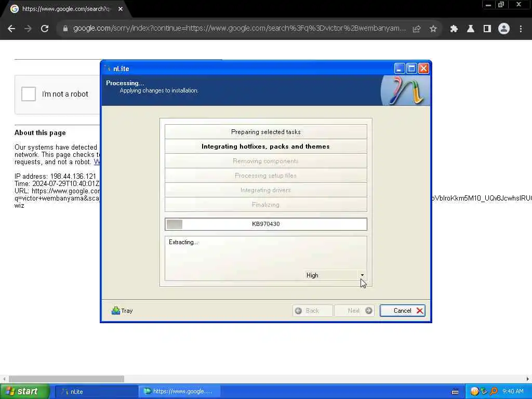
Task: Bookmark this page with the star
Action: click(x=433, y=29)
